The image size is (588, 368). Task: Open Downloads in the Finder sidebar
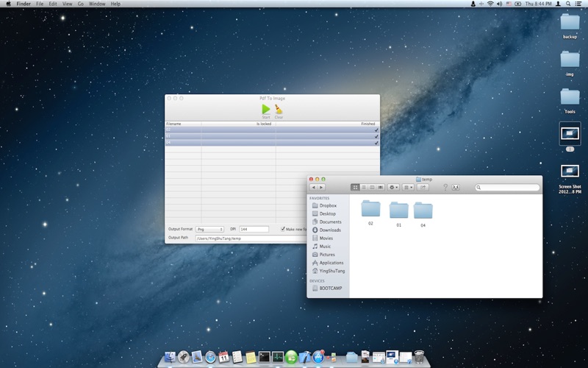(330, 230)
